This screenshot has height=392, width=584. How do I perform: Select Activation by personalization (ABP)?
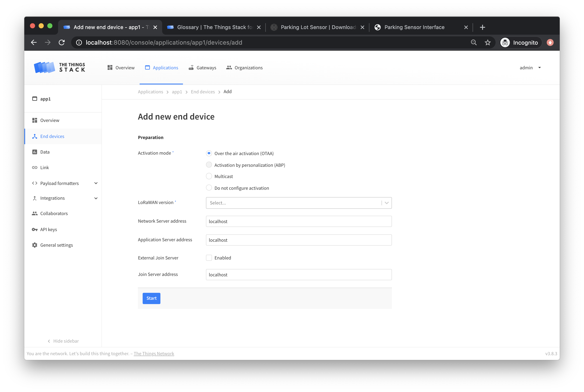(x=209, y=165)
